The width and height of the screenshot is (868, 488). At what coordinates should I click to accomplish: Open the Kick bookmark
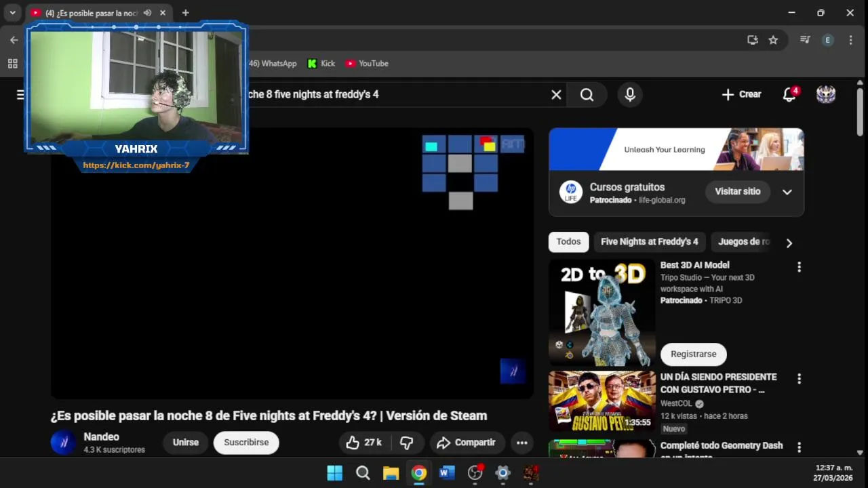click(321, 64)
